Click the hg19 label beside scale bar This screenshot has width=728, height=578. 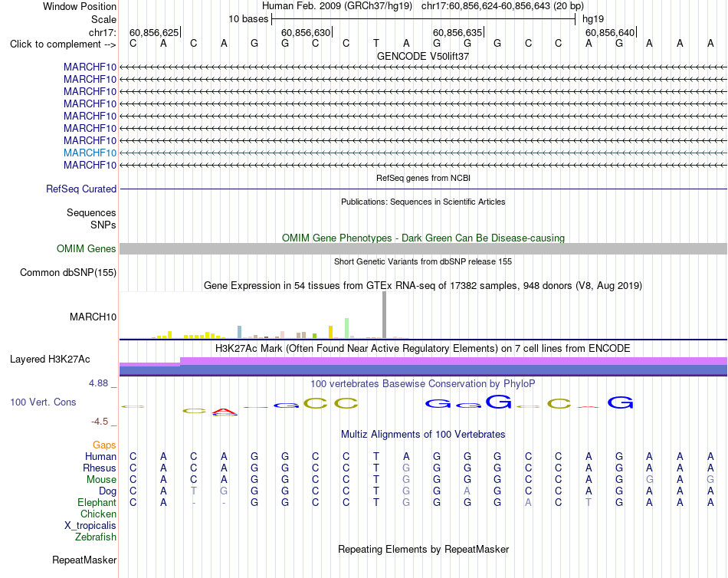pos(593,19)
